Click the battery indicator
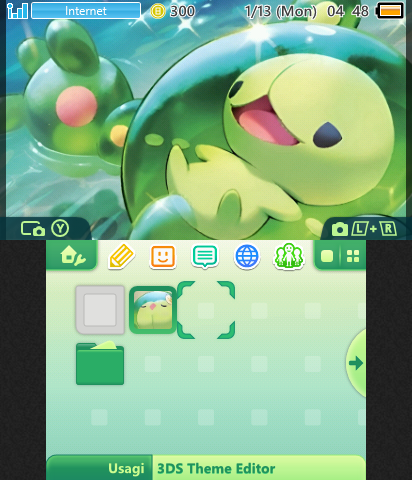The width and height of the screenshot is (412, 480). coord(390,11)
